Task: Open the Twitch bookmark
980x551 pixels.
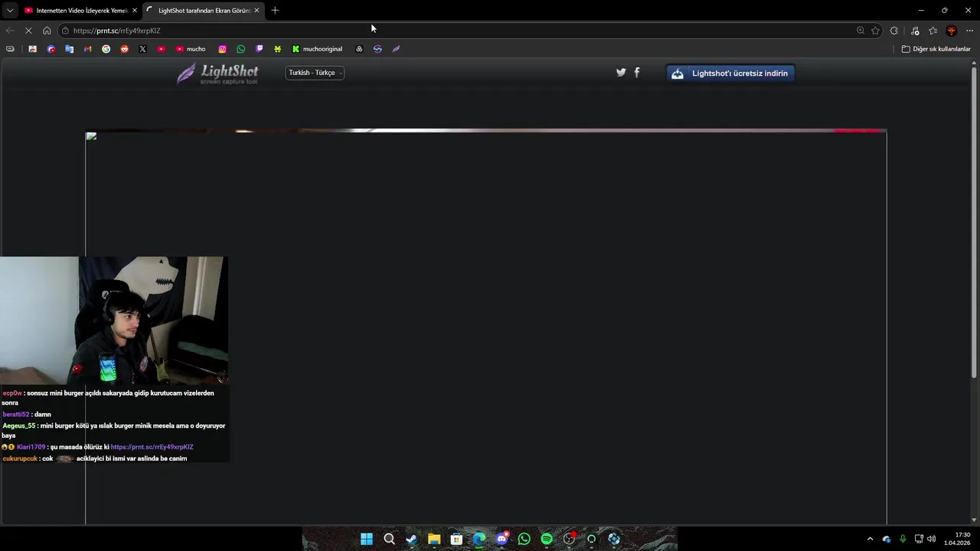Action: click(x=259, y=49)
